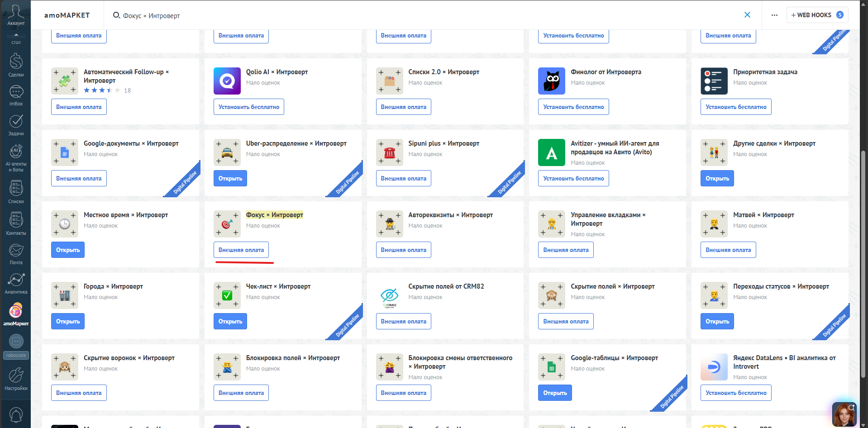This screenshot has height=428, width=868.
Task: Click the star rating of Автоматический Follow-up
Action: [102, 90]
